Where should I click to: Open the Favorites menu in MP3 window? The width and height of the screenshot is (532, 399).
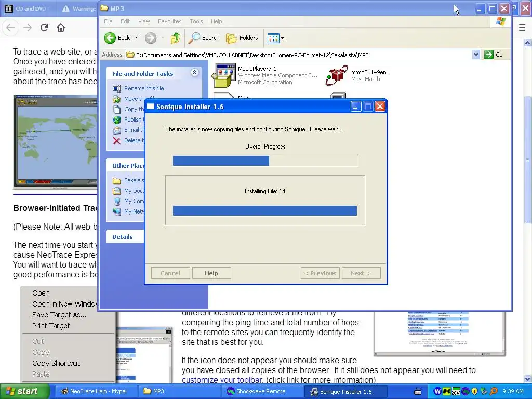(x=170, y=21)
